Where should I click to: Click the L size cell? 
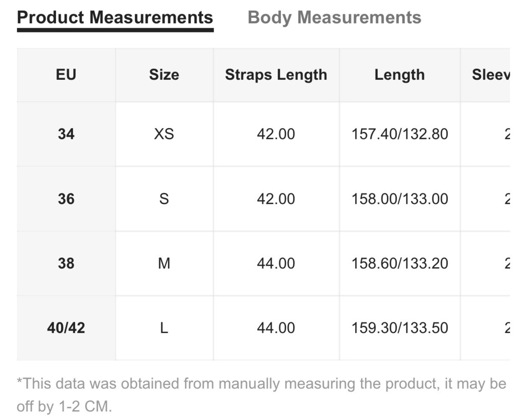[x=164, y=328]
